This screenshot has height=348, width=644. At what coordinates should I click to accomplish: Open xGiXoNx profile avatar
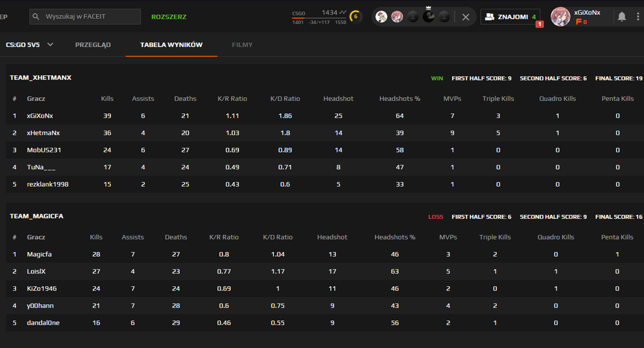point(560,17)
